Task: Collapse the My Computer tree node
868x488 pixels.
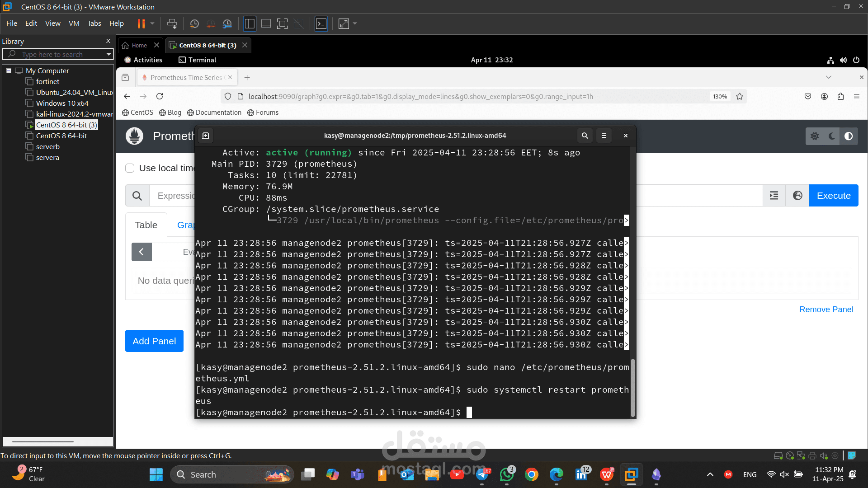Action: click(9, 71)
